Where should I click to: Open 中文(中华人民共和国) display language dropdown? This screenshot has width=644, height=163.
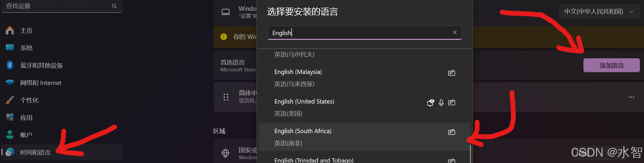pyautogui.click(x=599, y=12)
